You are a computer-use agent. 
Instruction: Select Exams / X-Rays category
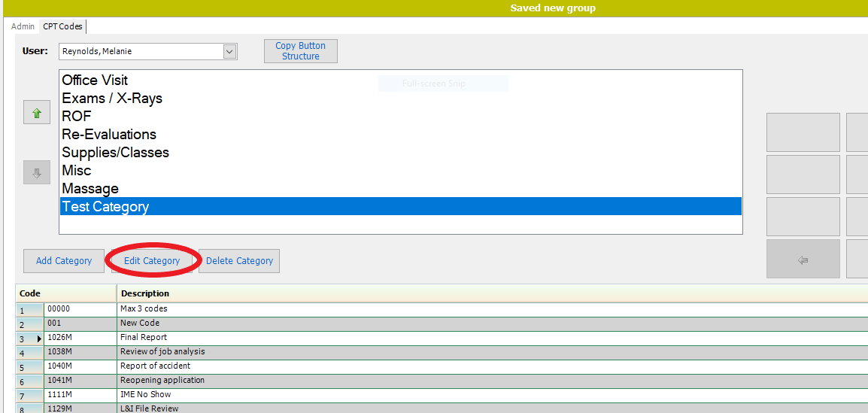[x=400, y=98]
